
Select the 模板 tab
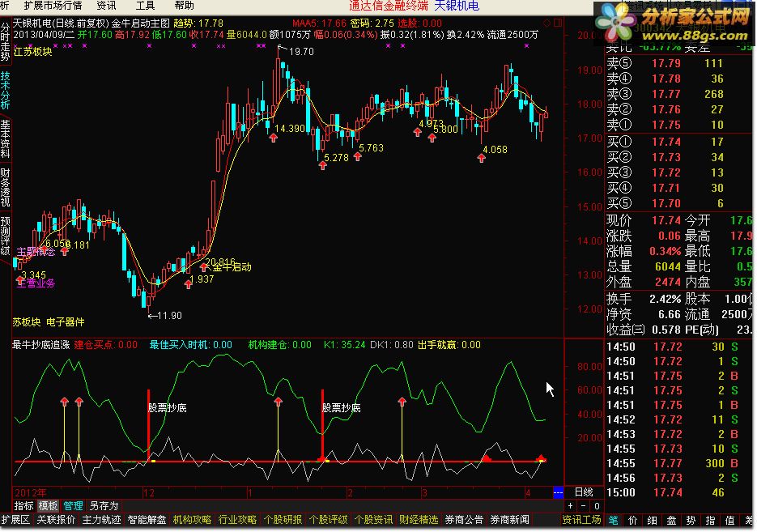tap(49, 506)
